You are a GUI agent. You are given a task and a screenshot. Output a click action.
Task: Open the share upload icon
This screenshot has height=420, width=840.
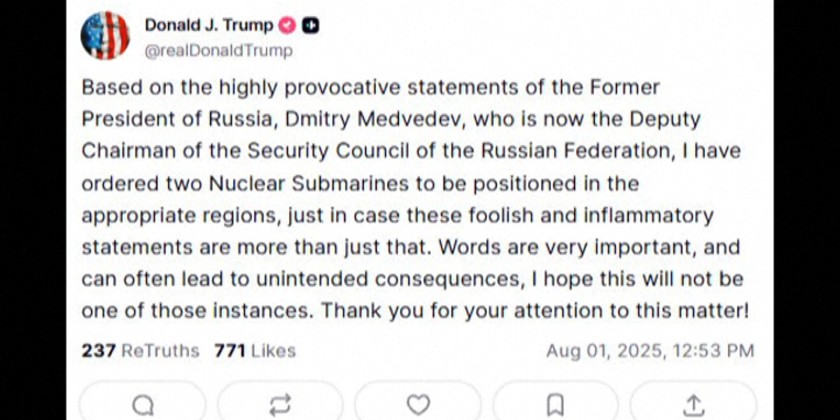click(x=692, y=404)
